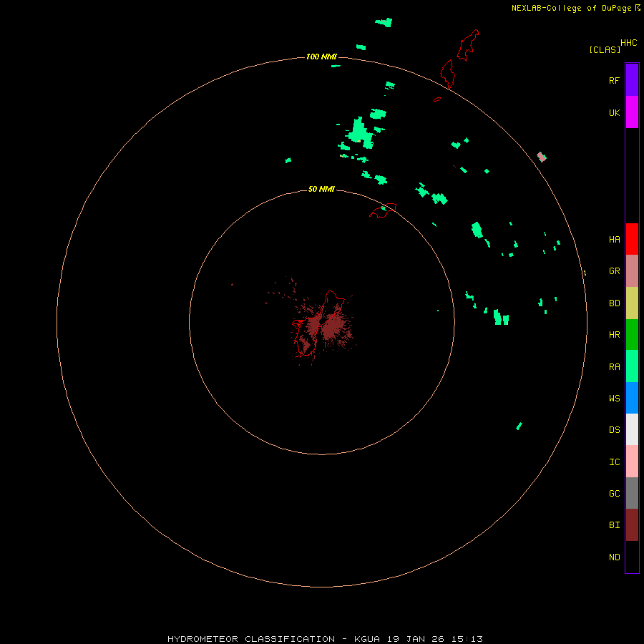Click the DS legend label
This screenshot has height=644, width=644.
coord(615,429)
